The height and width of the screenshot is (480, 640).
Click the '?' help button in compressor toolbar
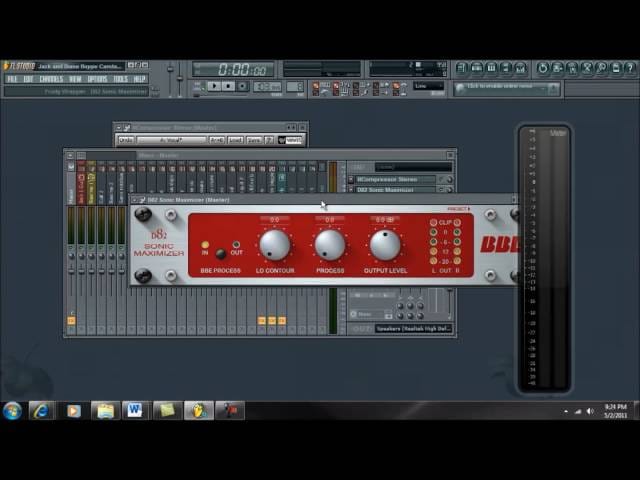[x=269, y=140]
